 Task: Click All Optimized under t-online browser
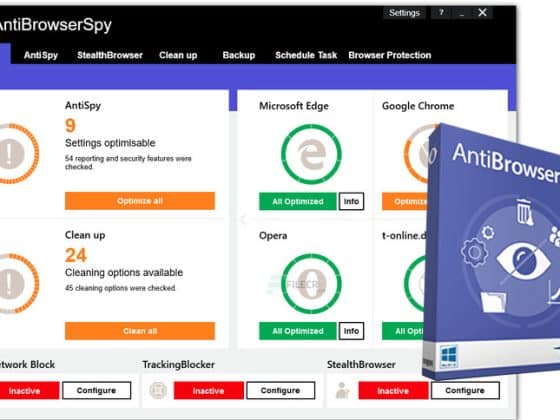coord(403,331)
